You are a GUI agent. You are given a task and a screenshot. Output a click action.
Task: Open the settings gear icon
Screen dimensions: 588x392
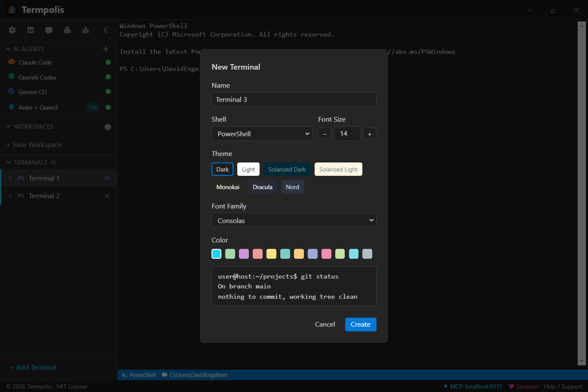tap(12, 30)
